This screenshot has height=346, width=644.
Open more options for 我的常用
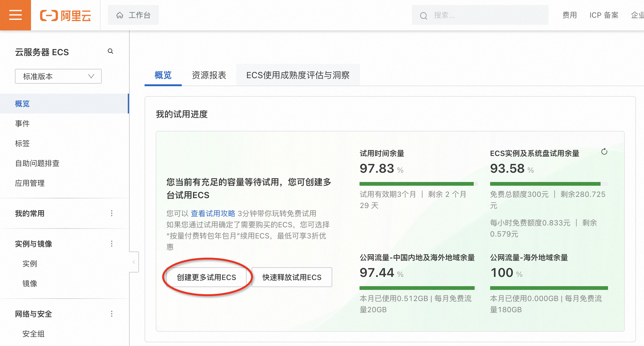coord(112,213)
